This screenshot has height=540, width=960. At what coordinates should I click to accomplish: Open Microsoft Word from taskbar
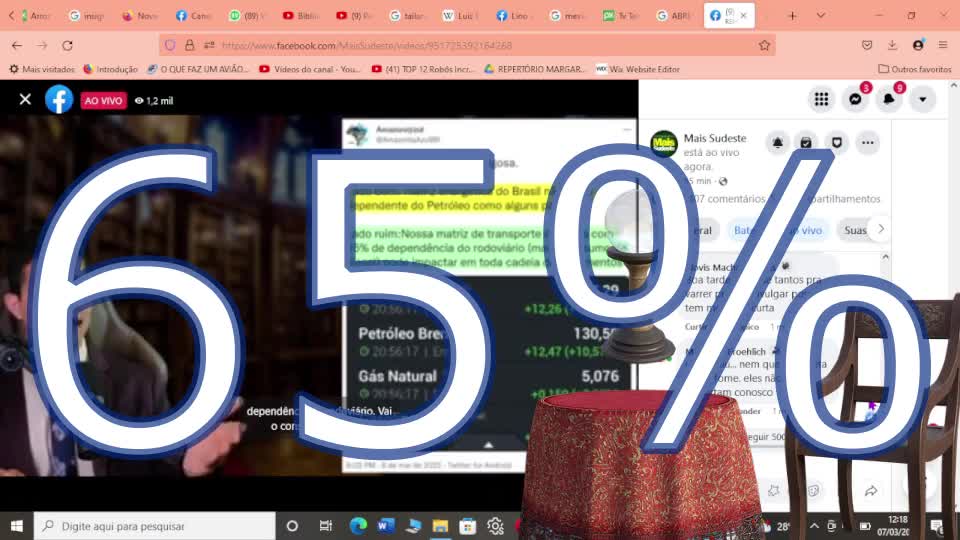click(x=386, y=526)
